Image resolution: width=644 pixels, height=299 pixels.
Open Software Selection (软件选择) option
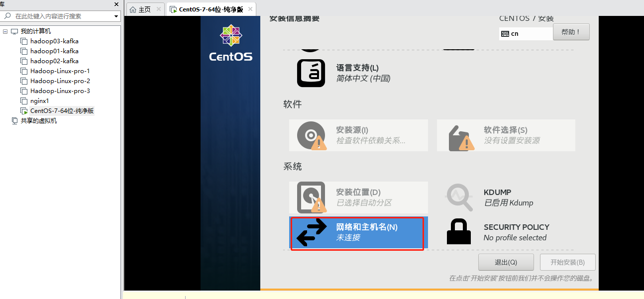506,135
